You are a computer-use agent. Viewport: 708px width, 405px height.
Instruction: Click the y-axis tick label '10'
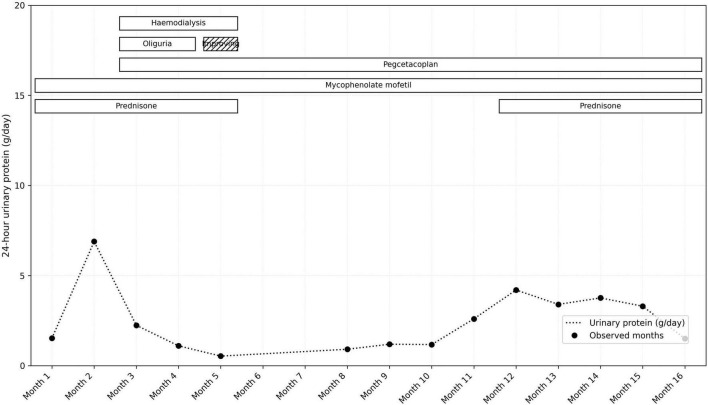pos(21,186)
